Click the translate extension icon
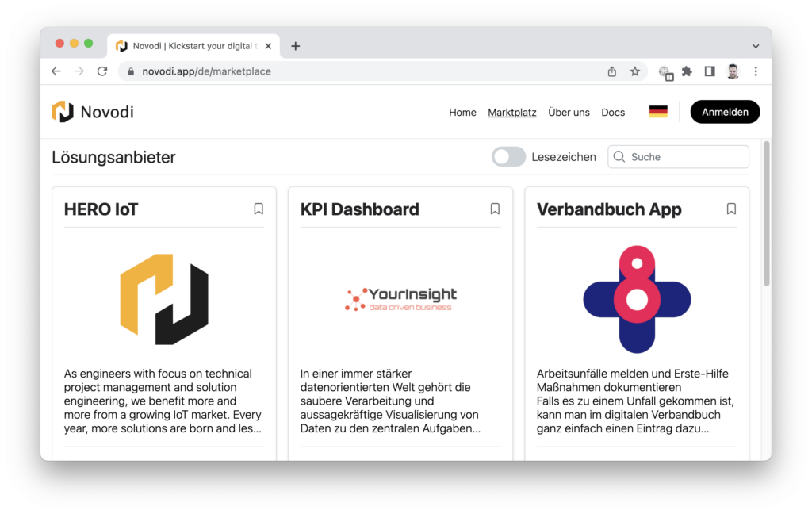Screen dimensions: 812x514 tap(665, 73)
